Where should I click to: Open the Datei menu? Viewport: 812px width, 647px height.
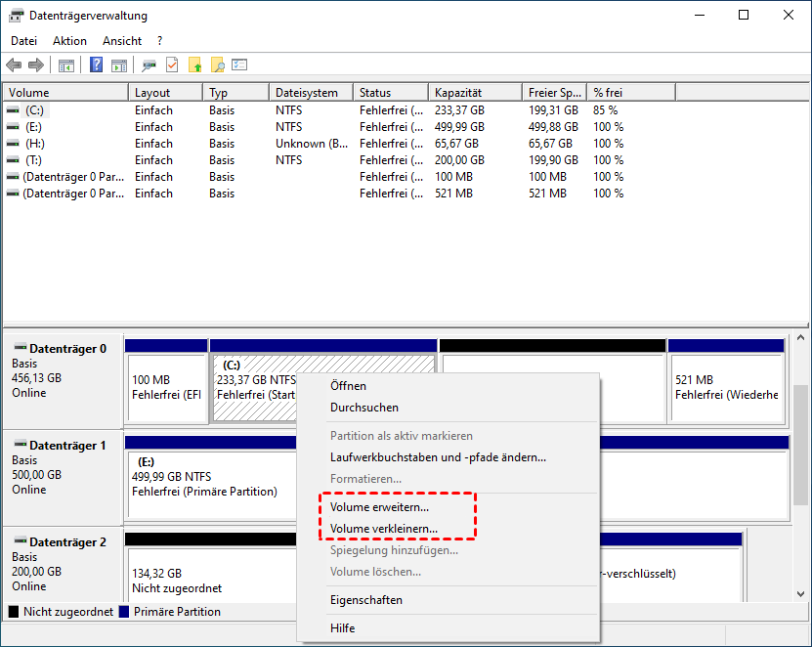[x=23, y=41]
